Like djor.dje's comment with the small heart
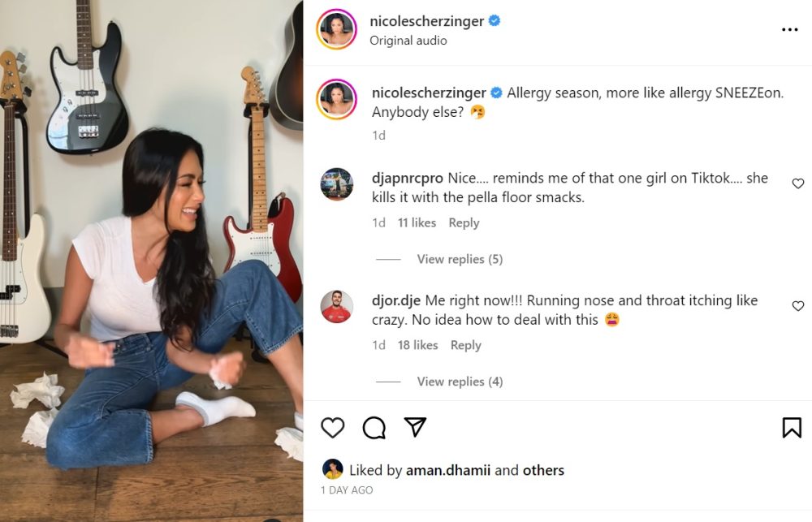812x522 pixels. click(798, 306)
